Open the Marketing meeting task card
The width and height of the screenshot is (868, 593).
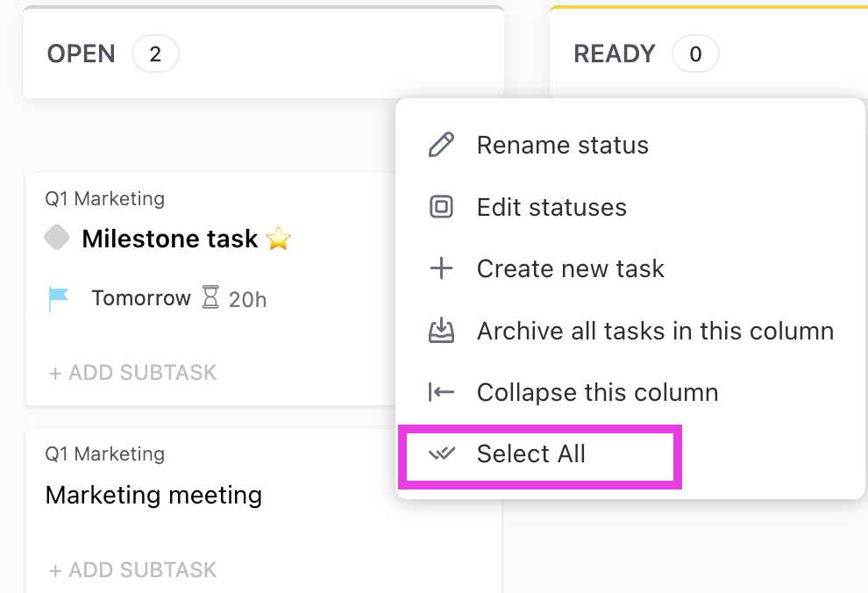pos(153,495)
